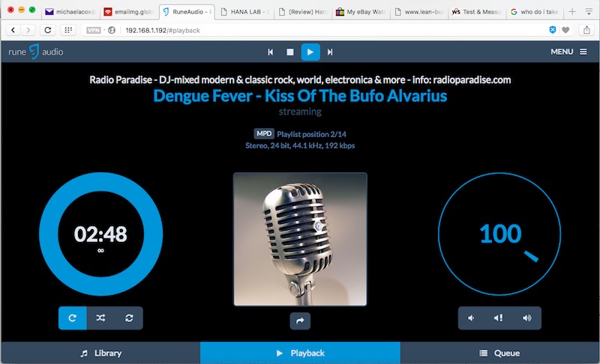600x364 pixels.
Task: Open the MENU dropdown
Action: tap(568, 52)
